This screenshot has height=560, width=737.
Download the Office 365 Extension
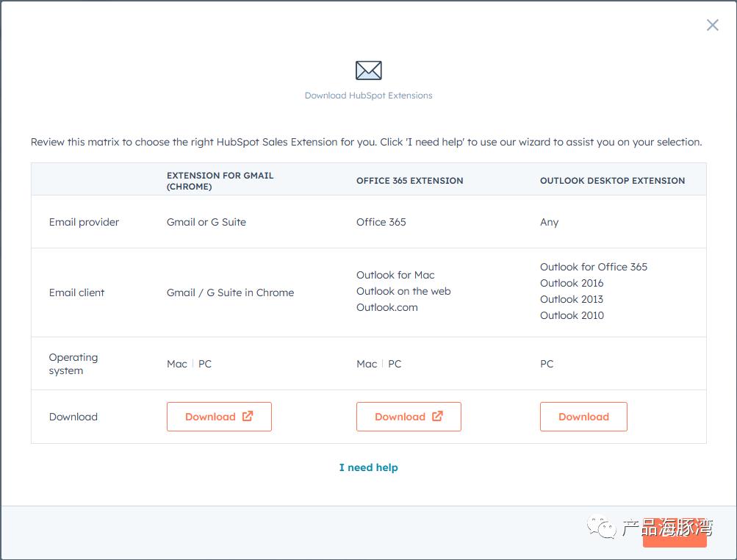pos(409,417)
